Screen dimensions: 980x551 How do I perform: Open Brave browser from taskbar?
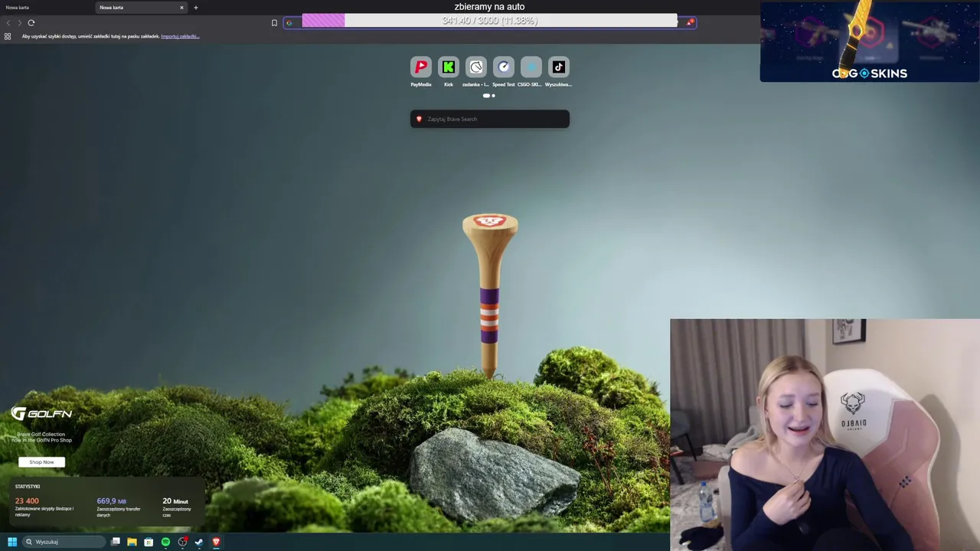coord(216,542)
